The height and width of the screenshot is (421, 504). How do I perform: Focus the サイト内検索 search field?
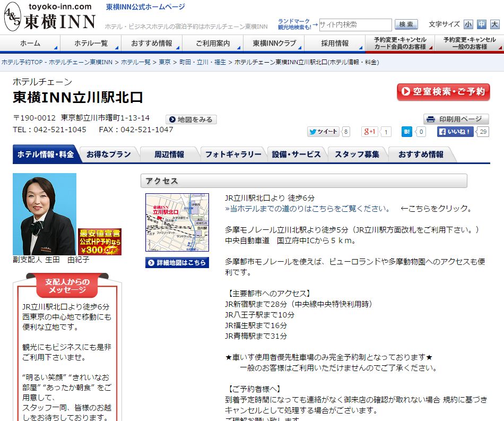tap(355, 25)
